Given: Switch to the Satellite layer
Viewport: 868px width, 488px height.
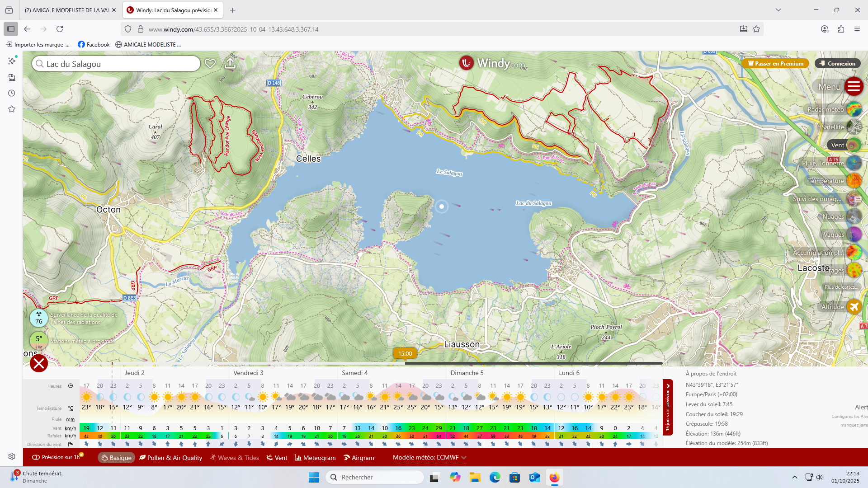Looking at the screenshot, I should click(854, 127).
